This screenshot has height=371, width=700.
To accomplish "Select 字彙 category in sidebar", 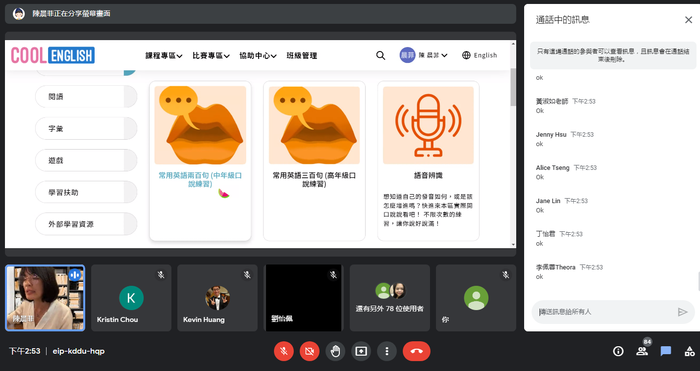I will (x=86, y=129).
